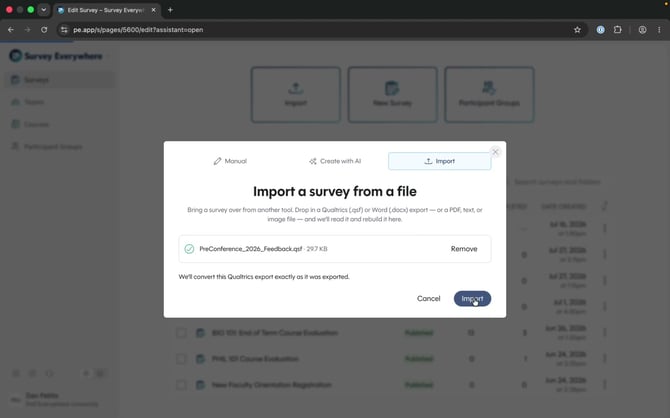Image resolution: width=670 pixels, height=418 pixels.
Task: Close the Edit Survey browser tab
Action: [153, 10]
